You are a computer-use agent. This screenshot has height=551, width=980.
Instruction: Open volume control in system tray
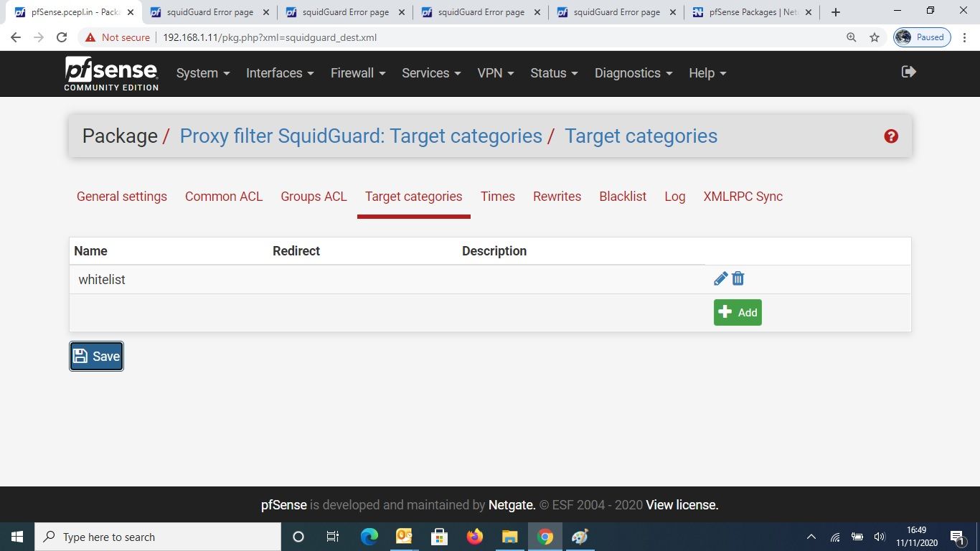point(880,537)
